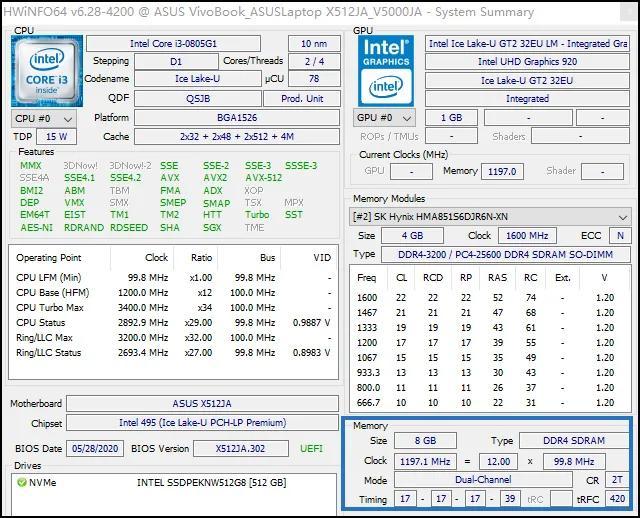
Task: Click the green NVMe drive status icon
Action: pyautogui.click(x=21, y=482)
